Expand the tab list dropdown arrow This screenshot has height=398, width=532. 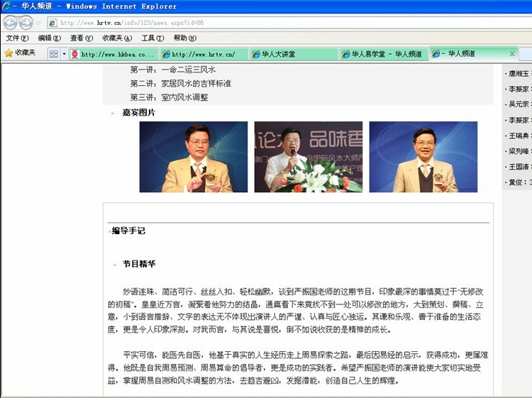(64, 54)
